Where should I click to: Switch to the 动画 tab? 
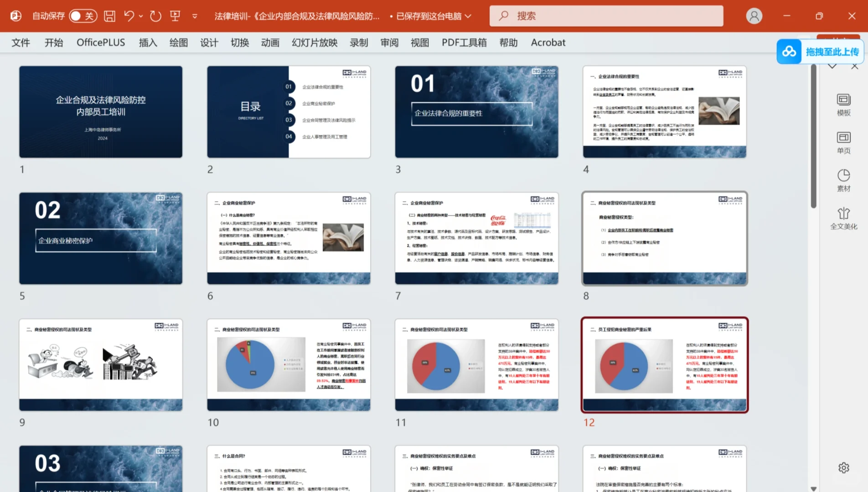click(x=270, y=42)
